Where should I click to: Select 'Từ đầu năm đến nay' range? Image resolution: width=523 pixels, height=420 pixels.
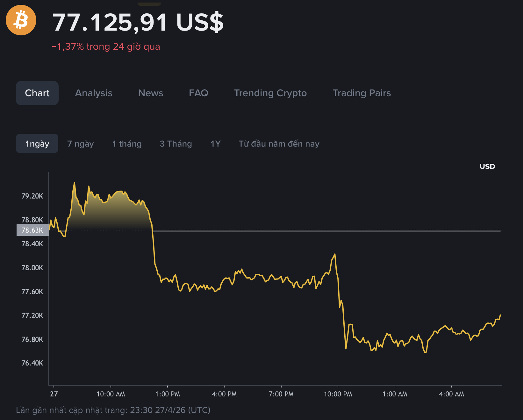[x=279, y=143]
